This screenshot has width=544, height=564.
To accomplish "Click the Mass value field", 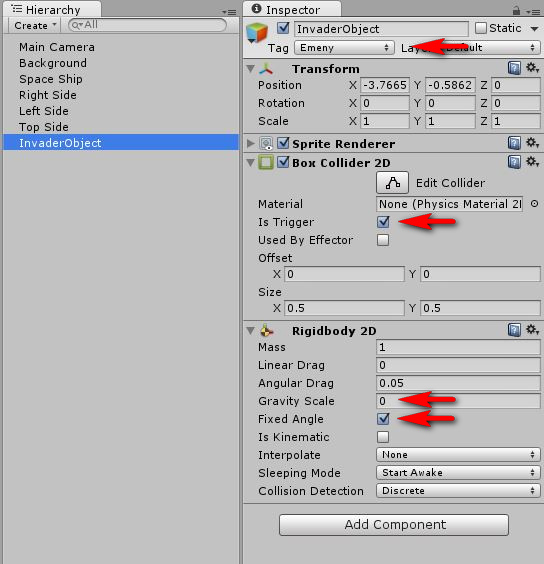I will point(458,347).
